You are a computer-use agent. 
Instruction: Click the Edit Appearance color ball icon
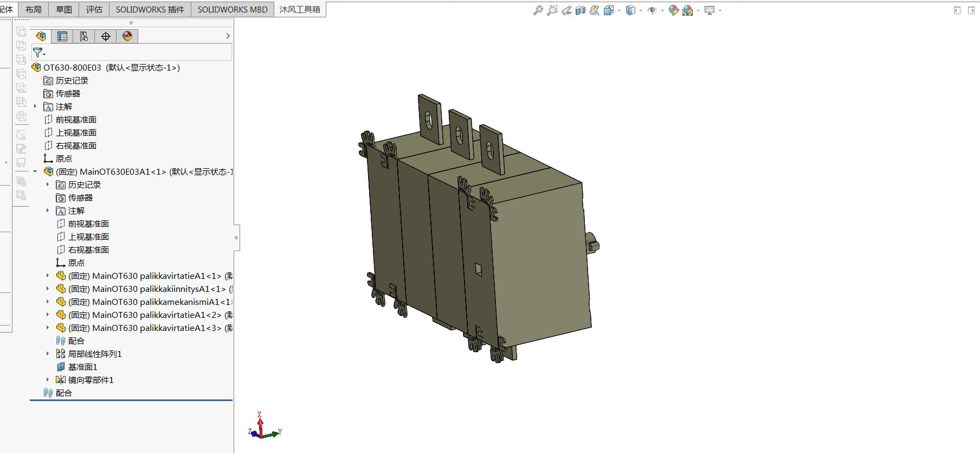coord(674,10)
